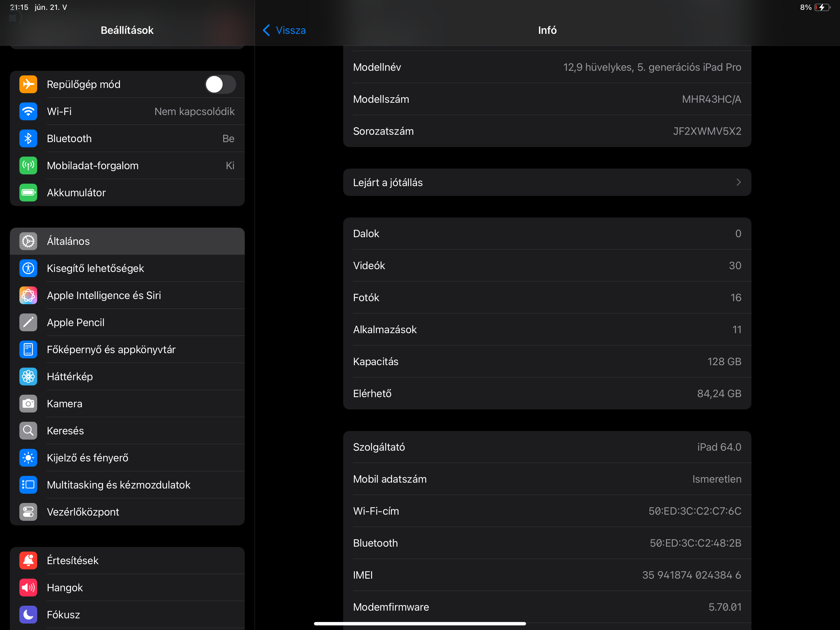Tap the Wi-Fi-cím value 50:ED:3C:C2:C7:6C
This screenshot has width=840, height=630.
(x=695, y=511)
